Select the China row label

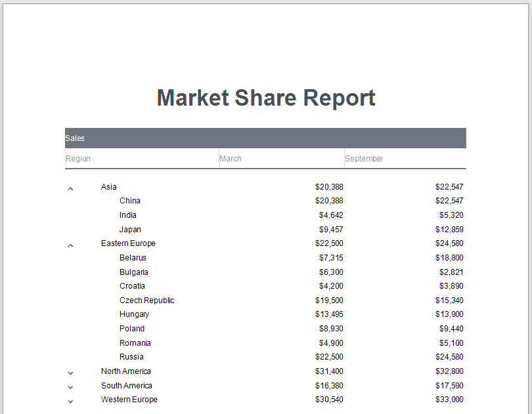tap(130, 201)
